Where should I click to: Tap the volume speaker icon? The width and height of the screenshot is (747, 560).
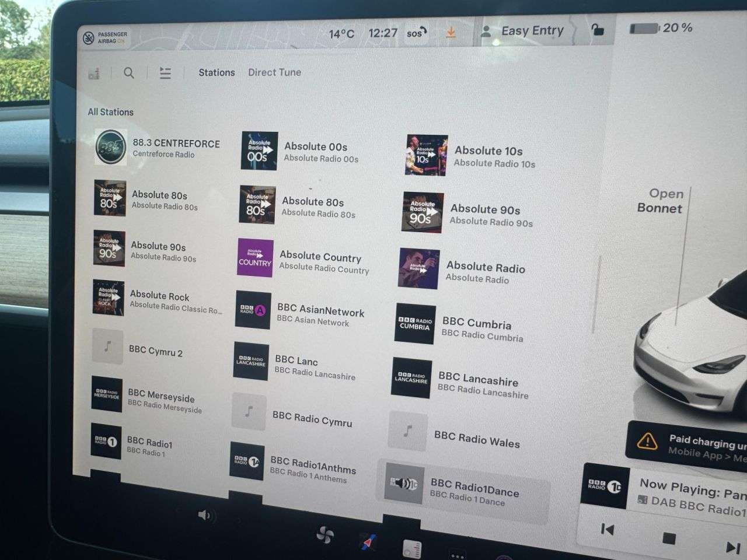[x=205, y=515]
